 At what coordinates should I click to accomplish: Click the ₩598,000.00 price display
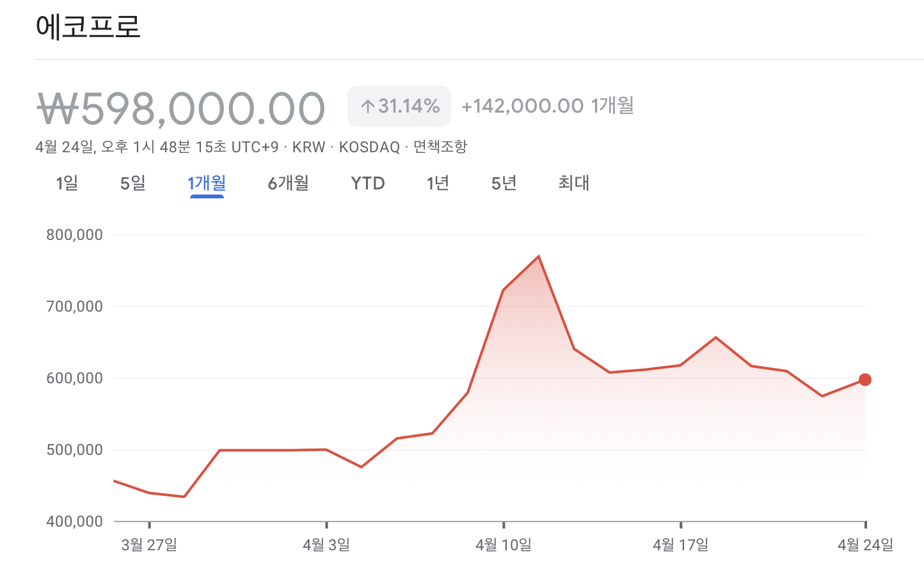[180, 106]
